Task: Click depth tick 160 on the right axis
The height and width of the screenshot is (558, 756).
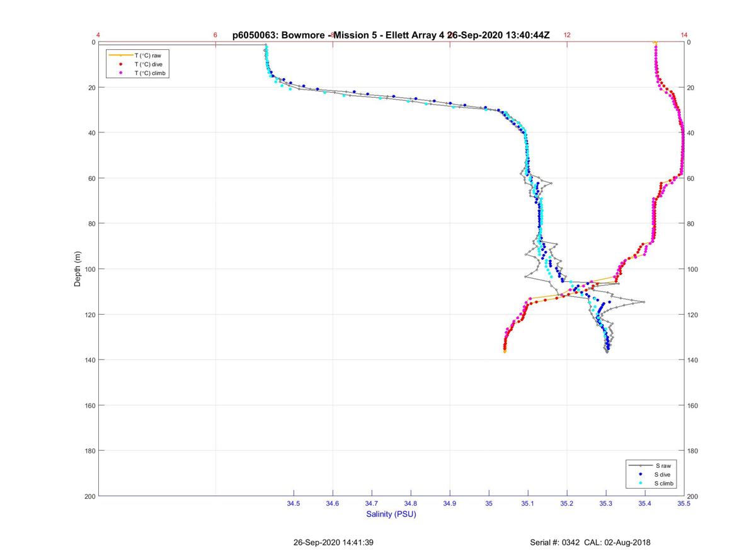Action: coord(693,405)
